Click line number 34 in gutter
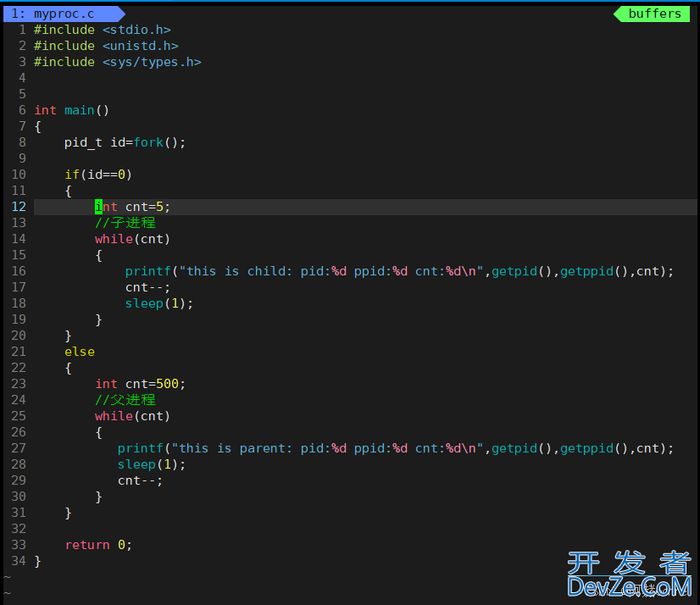Screen dimensions: 700x605 [19, 561]
